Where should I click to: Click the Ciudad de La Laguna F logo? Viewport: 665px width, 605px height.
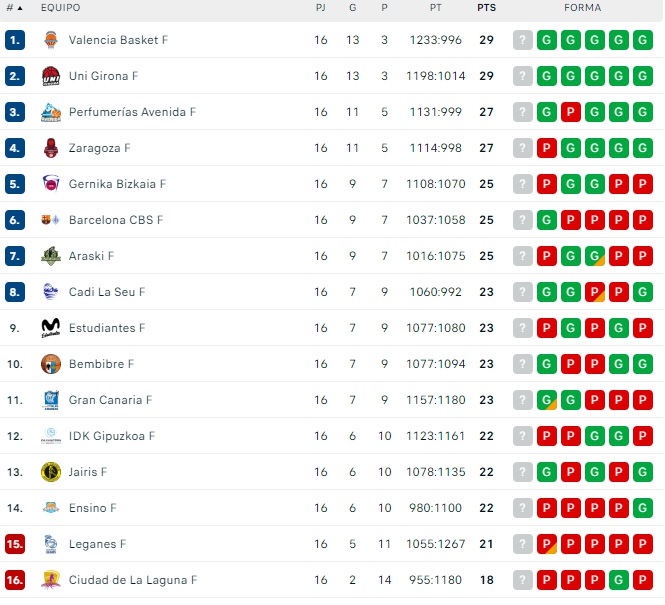[51, 580]
